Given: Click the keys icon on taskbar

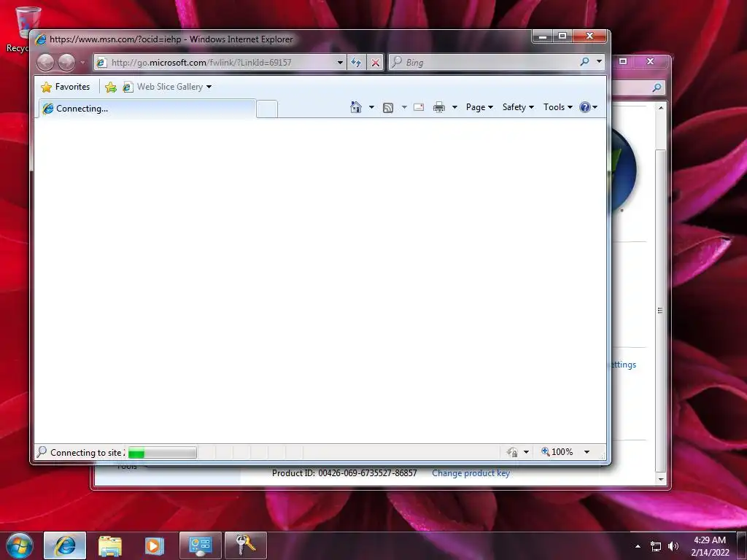Looking at the screenshot, I should click(245, 545).
